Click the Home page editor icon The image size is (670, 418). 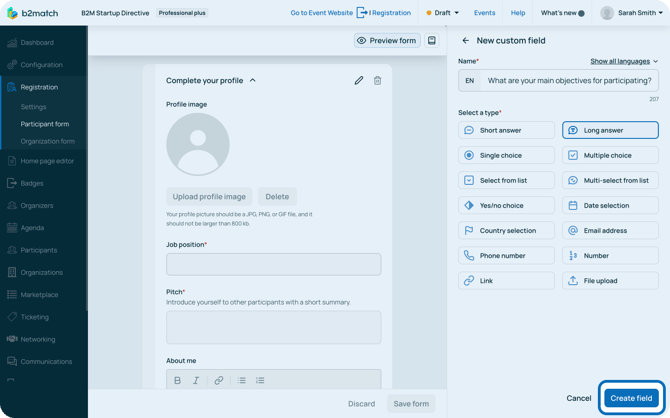coord(12,161)
